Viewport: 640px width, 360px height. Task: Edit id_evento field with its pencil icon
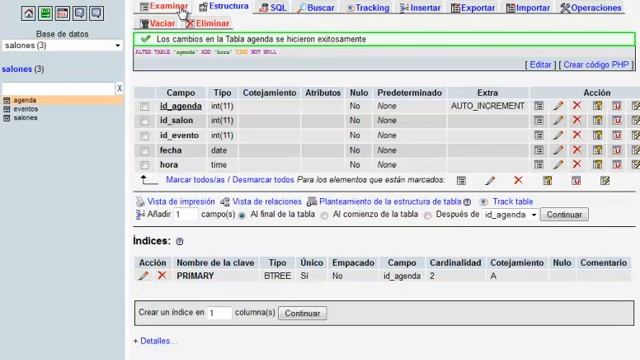(x=558, y=135)
